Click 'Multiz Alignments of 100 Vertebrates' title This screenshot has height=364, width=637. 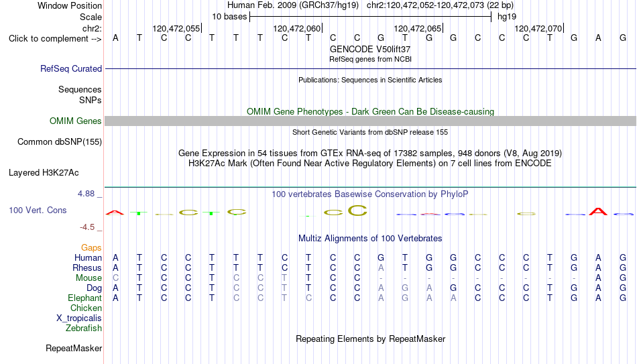pyautogui.click(x=370, y=239)
